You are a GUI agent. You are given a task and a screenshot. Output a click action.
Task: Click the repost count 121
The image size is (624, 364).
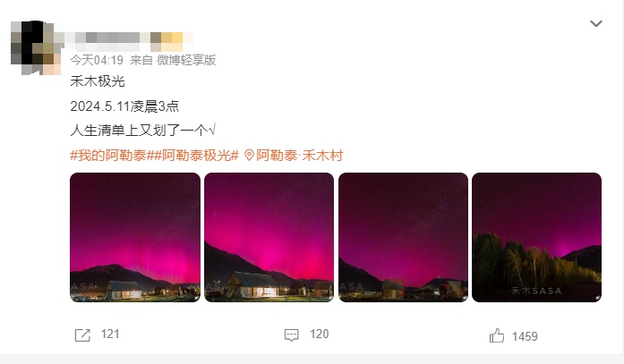(110, 334)
